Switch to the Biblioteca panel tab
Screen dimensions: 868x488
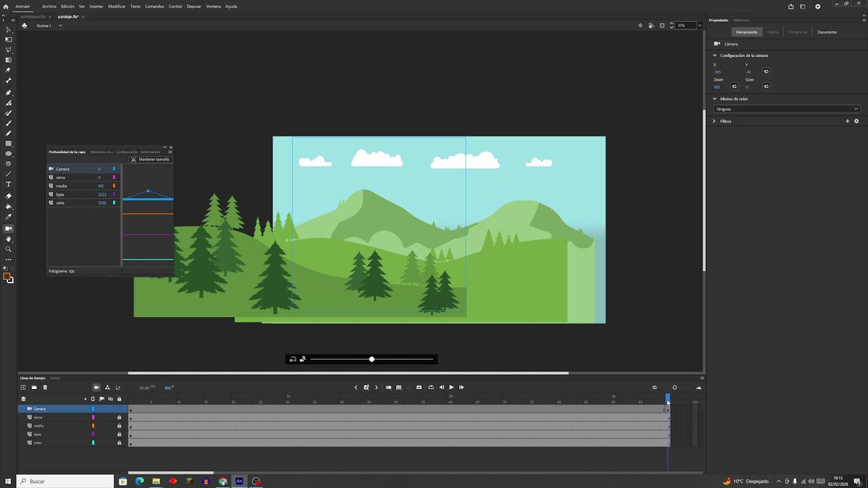pyautogui.click(x=741, y=20)
